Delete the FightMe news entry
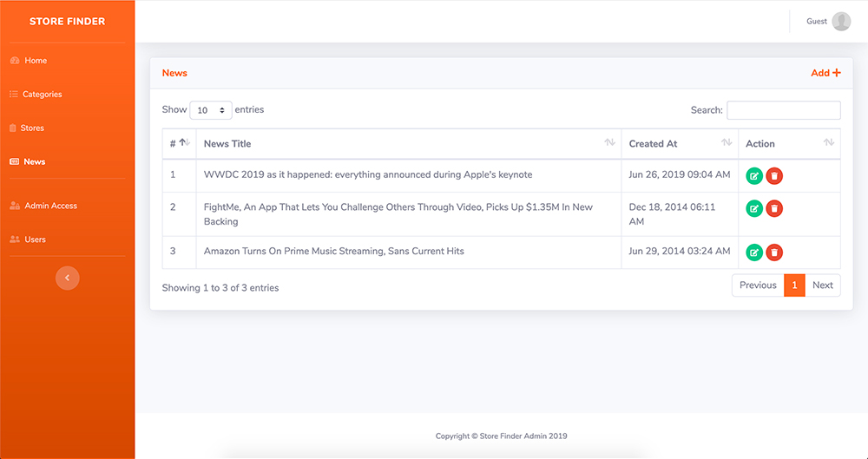Viewport: 868px width, 459px height. pos(774,208)
